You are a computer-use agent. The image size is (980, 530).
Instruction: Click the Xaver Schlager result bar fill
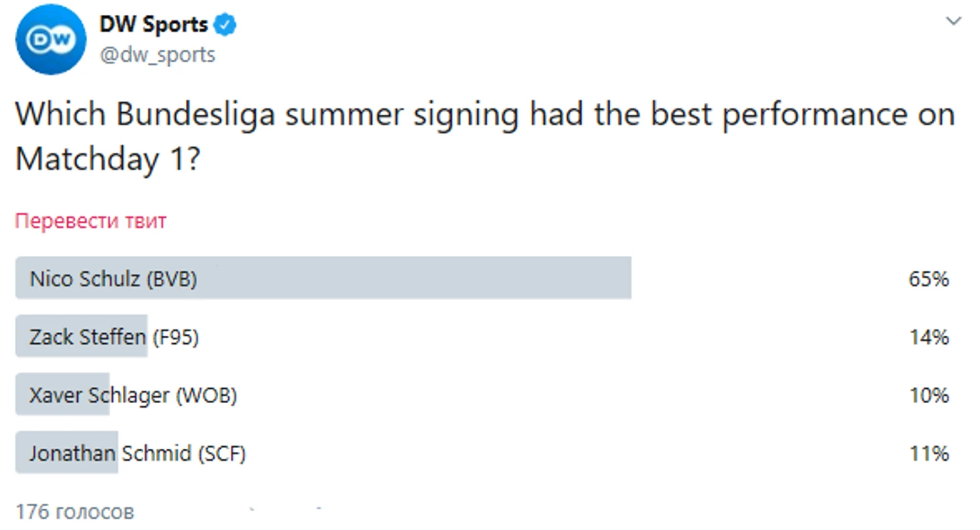(62, 394)
